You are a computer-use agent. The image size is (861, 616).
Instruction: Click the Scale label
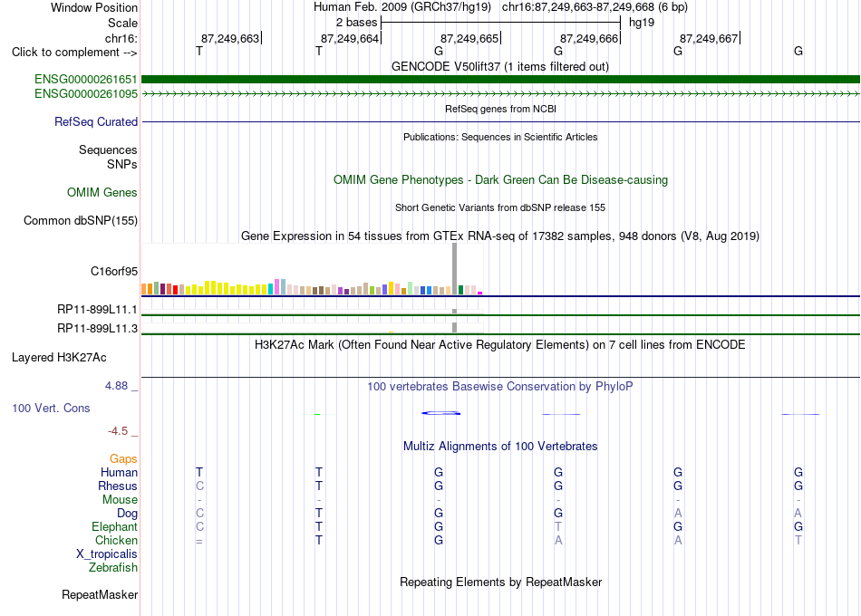click(123, 23)
